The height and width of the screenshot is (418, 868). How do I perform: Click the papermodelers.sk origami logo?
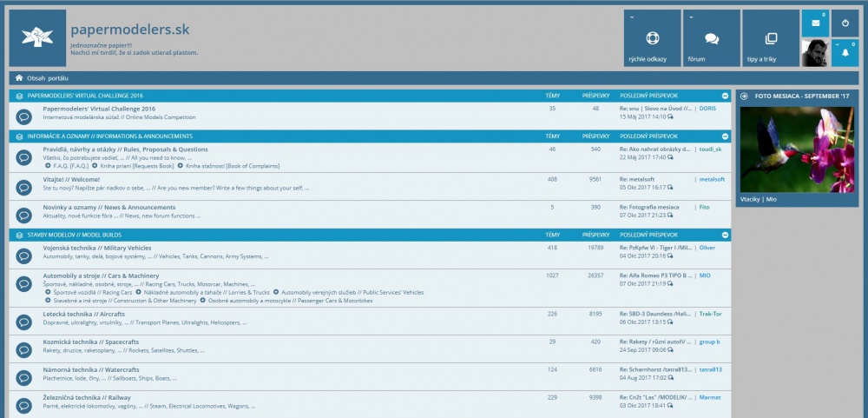(37, 37)
